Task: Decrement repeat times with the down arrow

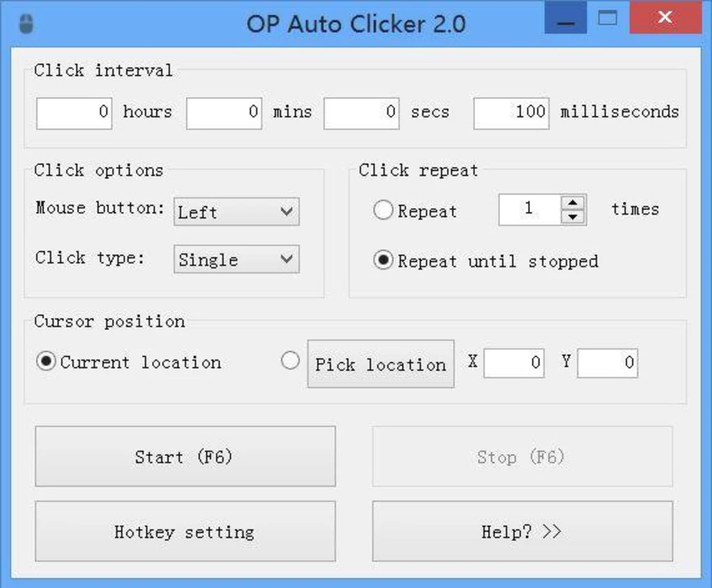Action: pos(574,216)
